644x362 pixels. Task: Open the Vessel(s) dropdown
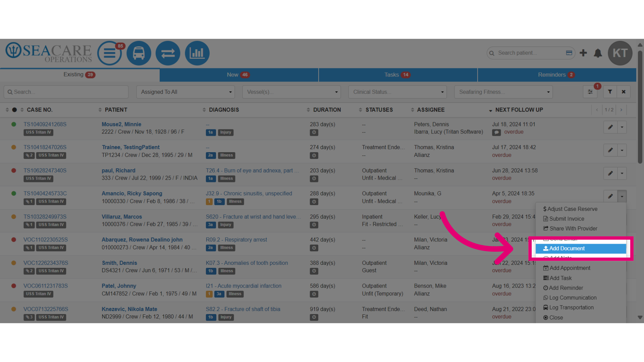tap(291, 92)
